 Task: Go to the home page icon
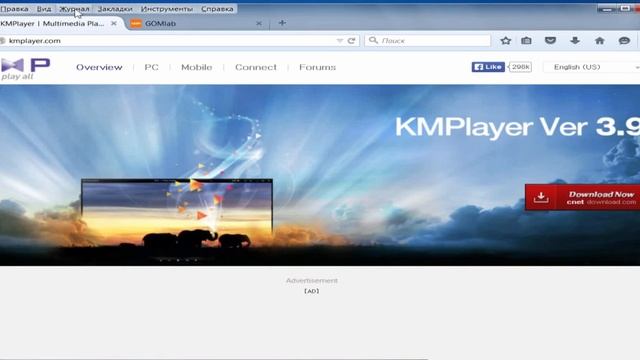[600, 40]
